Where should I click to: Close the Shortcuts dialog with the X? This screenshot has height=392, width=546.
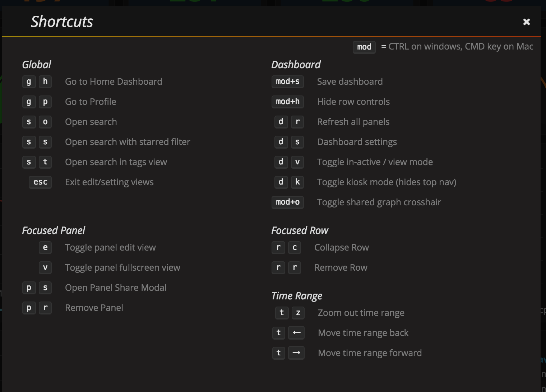(526, 22)
